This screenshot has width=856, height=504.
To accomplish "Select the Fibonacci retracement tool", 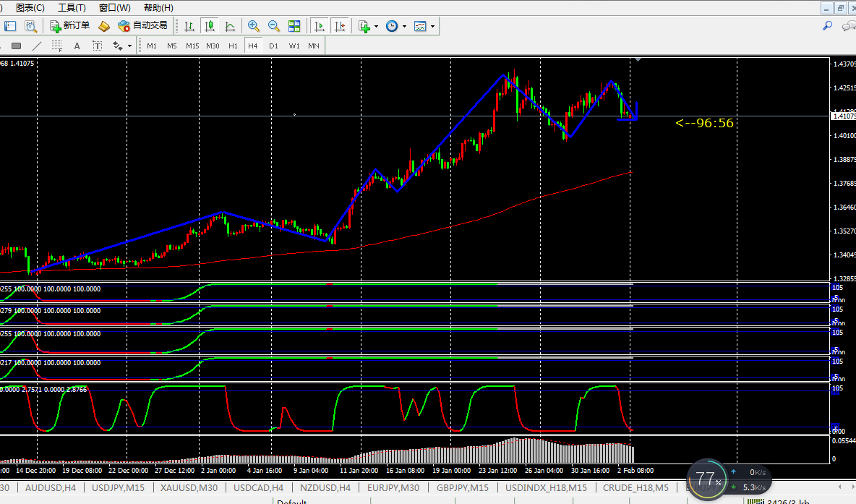I will [57, 46].
